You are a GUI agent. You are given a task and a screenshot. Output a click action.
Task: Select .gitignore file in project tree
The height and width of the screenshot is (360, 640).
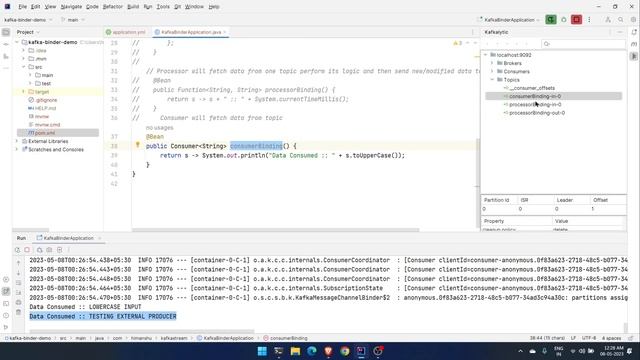pyautogui.click(x=46, y=100)
